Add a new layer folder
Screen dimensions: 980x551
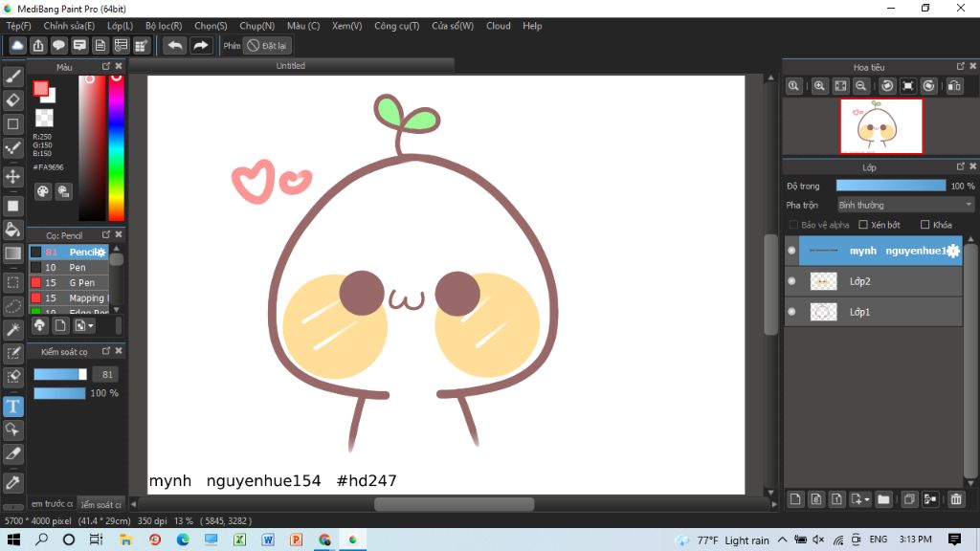tap(883, 499)
